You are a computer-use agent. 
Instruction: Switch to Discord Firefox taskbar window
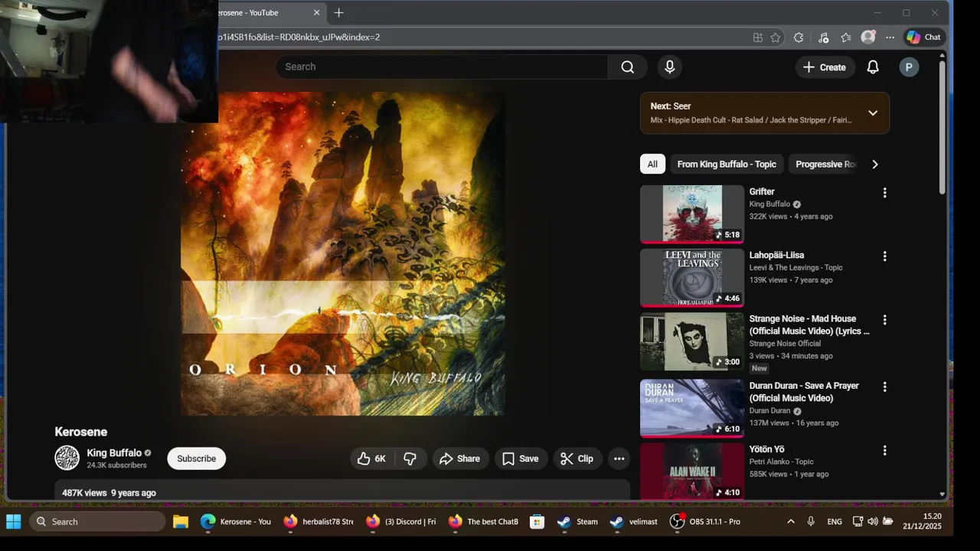click(x=401, y=521)
